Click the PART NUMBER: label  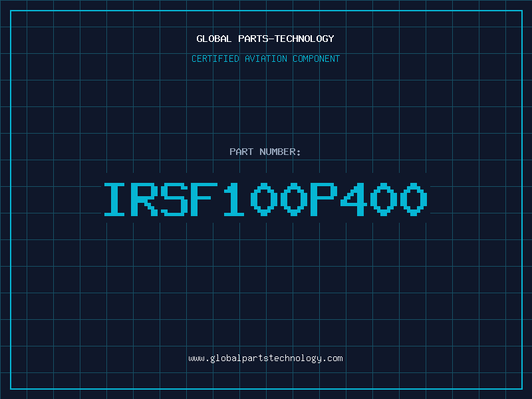(265, 152)
